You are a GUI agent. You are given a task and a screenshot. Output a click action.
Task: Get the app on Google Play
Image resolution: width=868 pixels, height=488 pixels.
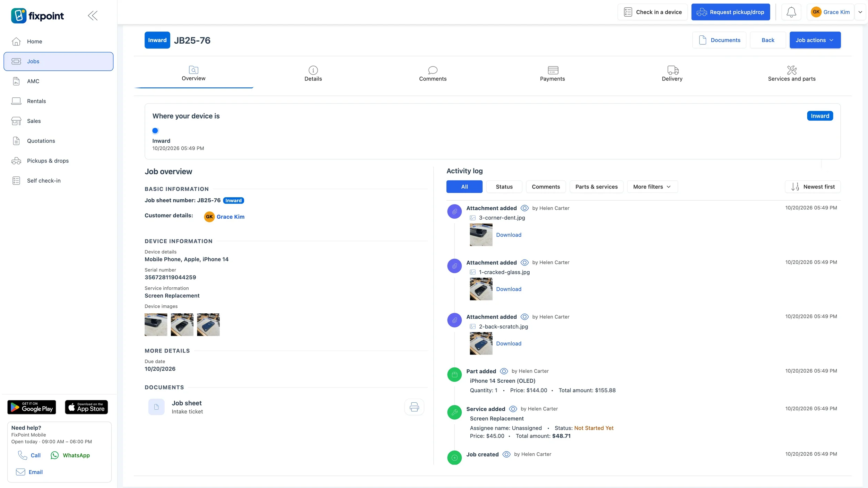(x=32, y=407)
